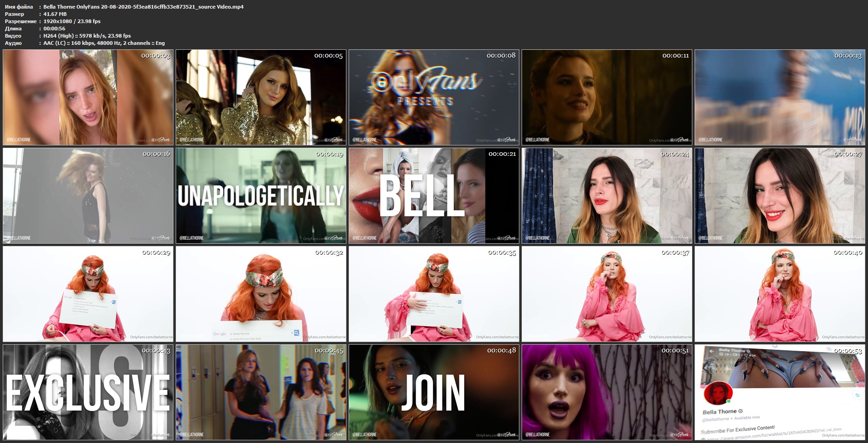Image resolution: width=868 pixels, height=443 pixels.
Task: Click the video codec line H264 (High)
Action: [x=87, y=36]
